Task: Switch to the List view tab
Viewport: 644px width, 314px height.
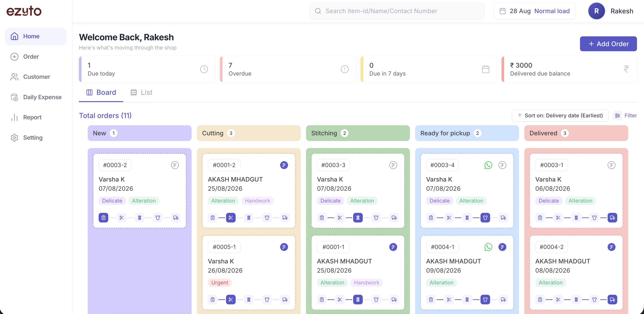Action: pos(142,92)
